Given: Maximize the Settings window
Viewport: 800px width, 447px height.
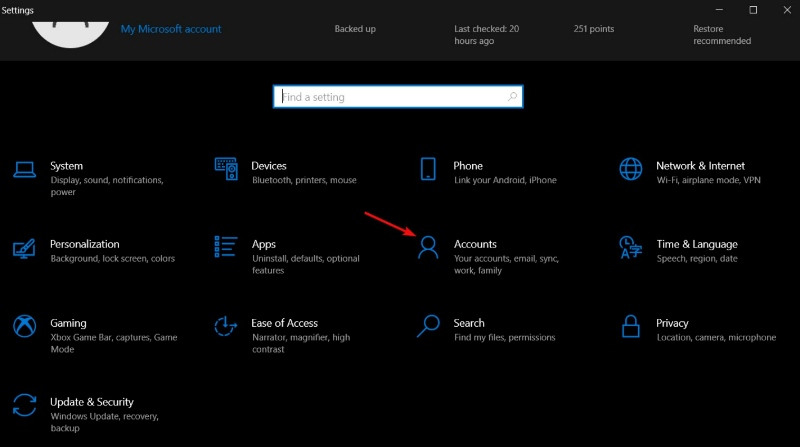Looking at the screenshot, I should point(753,10).
